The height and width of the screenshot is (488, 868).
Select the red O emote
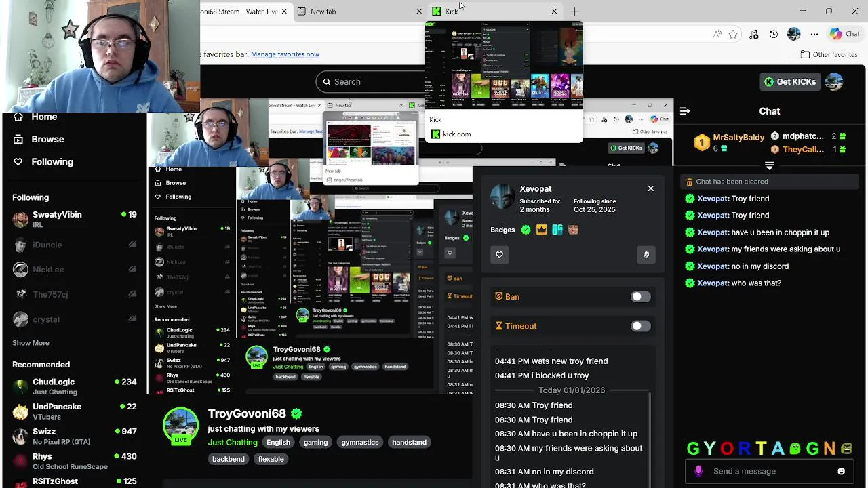point(727,449)
